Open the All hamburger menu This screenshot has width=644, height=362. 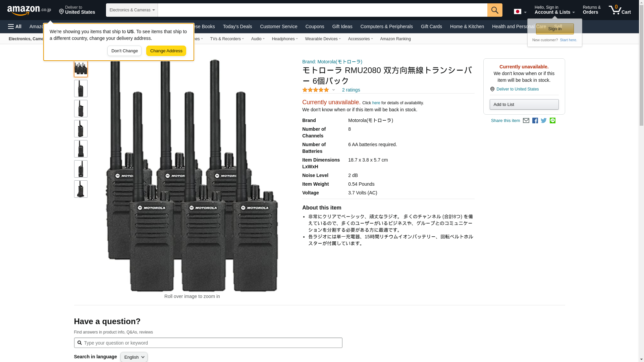click(x=15, y=26)
